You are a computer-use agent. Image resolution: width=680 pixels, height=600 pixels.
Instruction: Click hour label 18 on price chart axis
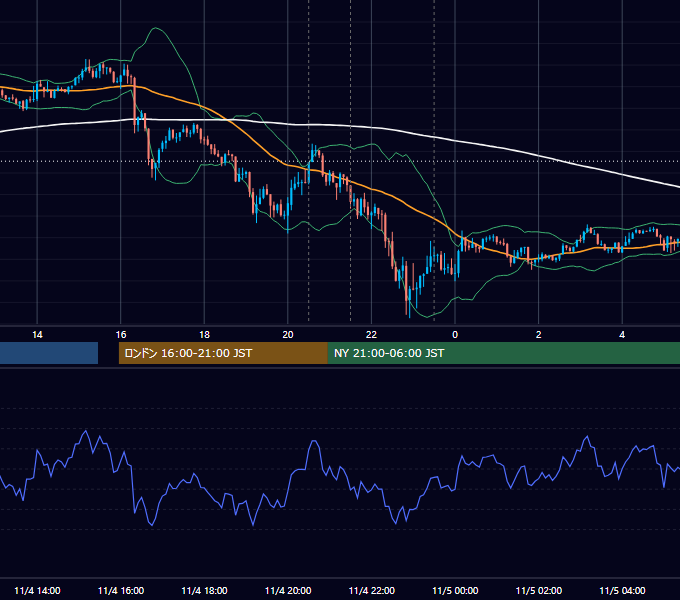(x=204, y=335)
